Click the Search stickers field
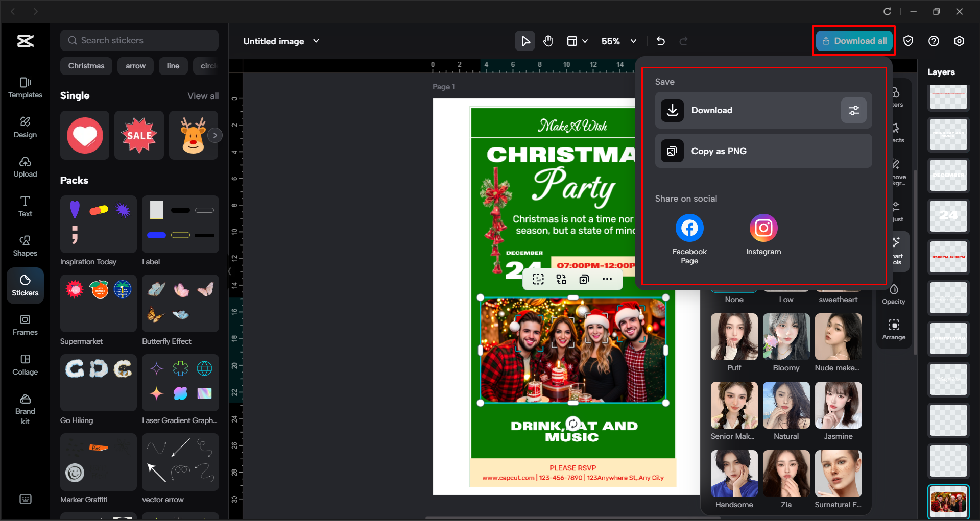 point(139,40)
